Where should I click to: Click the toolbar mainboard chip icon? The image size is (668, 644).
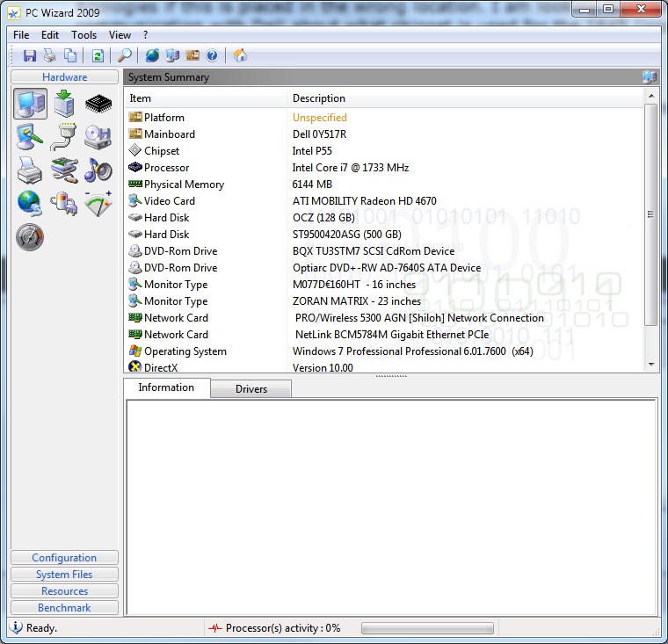click(192, 55)
